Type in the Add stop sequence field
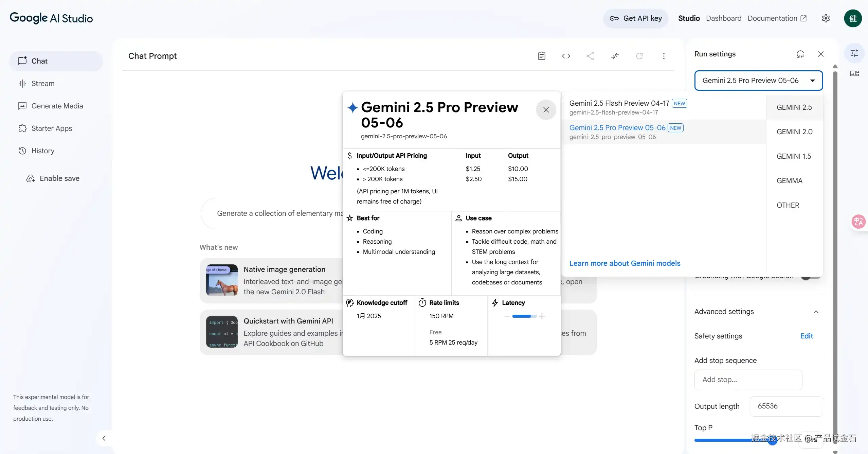The height and width of the screenshot is (454, 868). (747, 380)
